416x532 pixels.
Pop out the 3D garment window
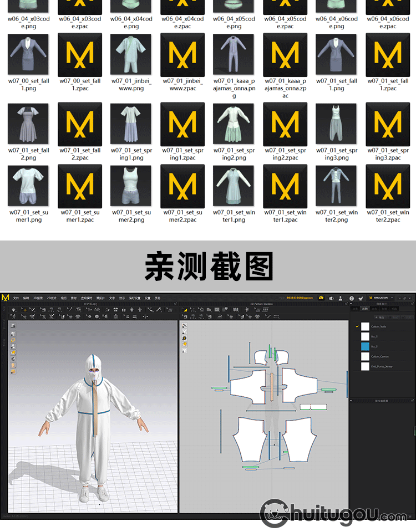[176, 304]
